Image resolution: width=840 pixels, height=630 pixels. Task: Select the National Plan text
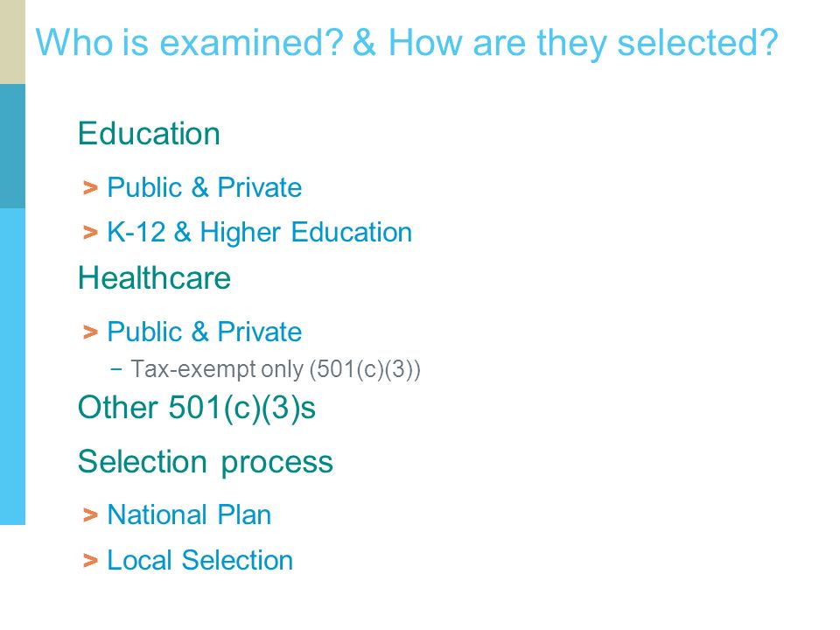click(x=189, y=514)
